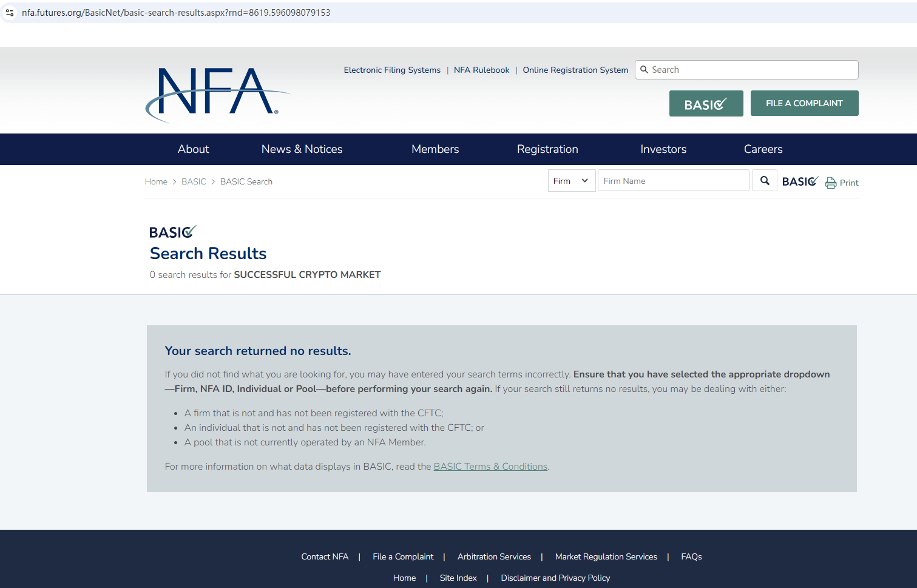
Task: Click the Print icon
Action: pos(831,183)
